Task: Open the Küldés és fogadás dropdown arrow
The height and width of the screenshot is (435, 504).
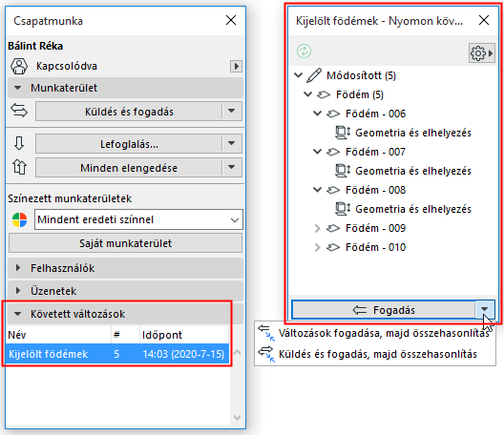Action: [x=232, y=112]
